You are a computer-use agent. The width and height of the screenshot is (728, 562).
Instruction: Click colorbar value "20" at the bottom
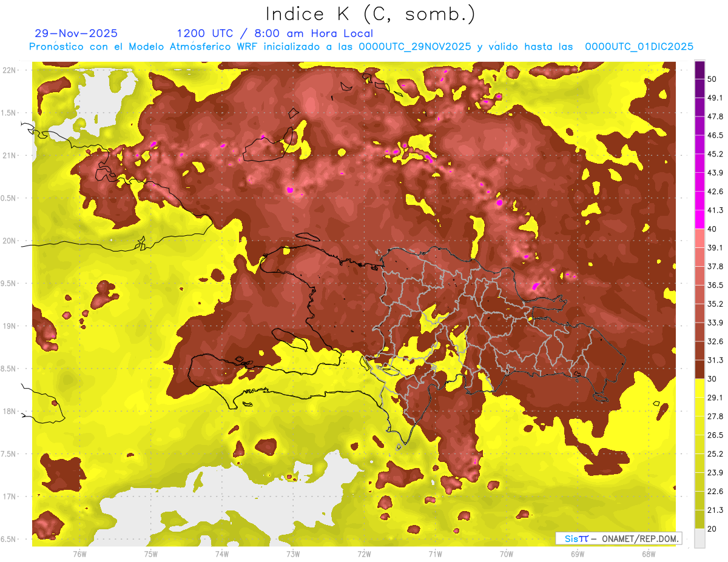(712, 529)
